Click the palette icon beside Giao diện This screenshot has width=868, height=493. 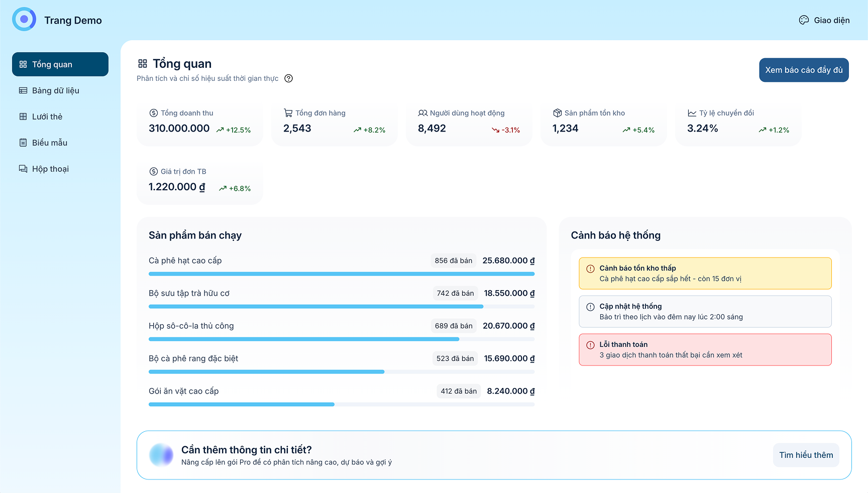point(804,20)
